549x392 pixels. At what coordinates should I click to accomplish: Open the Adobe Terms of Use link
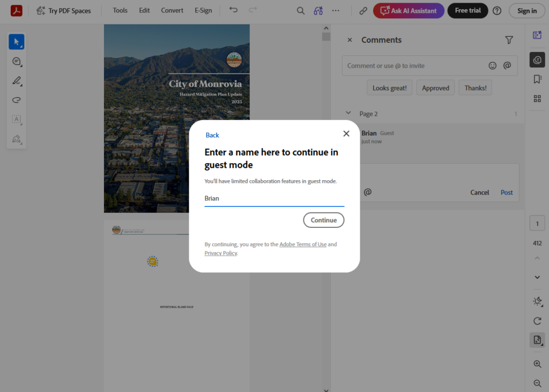(302, 245)
